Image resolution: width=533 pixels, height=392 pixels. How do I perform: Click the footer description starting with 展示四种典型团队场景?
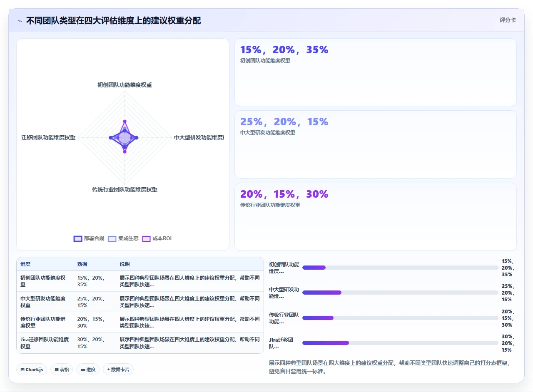(390, 367)
